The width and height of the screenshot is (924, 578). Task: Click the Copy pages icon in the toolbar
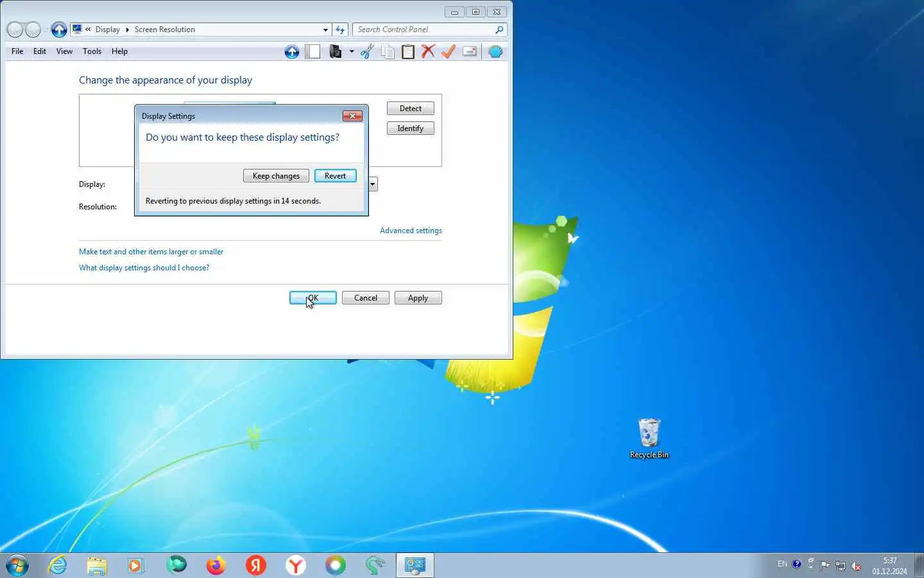(388, 52)
